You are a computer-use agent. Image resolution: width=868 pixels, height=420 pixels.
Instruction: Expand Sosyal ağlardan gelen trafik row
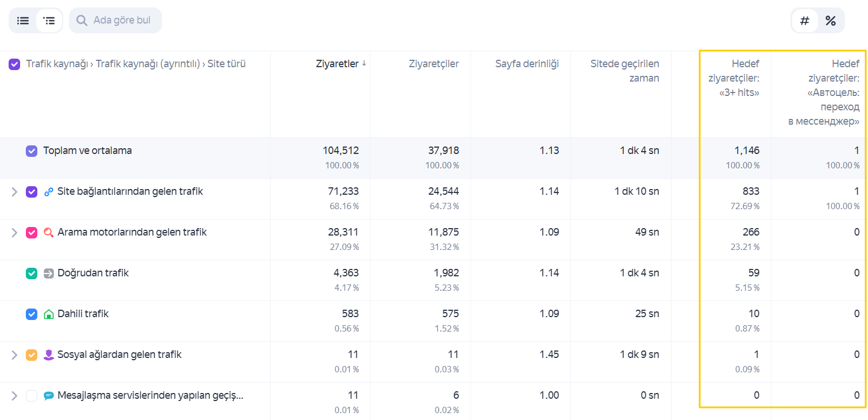tap(15, 355)
